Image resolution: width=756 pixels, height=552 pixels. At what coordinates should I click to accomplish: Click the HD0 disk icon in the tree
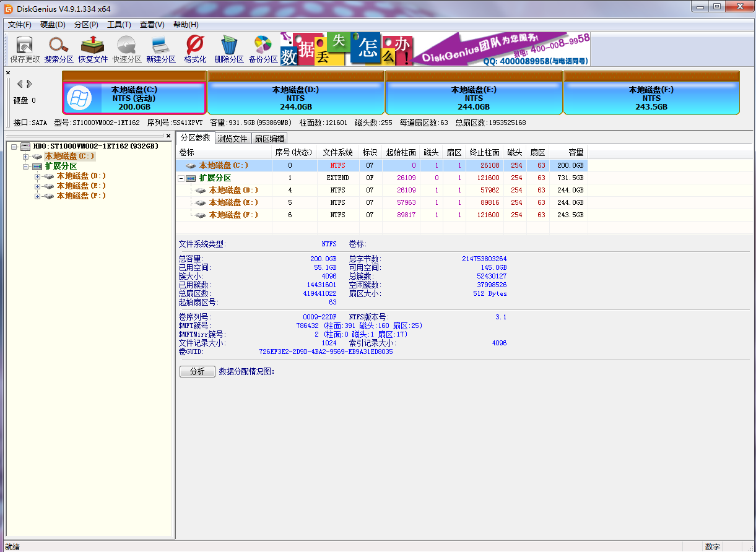(x=25, y=146)
